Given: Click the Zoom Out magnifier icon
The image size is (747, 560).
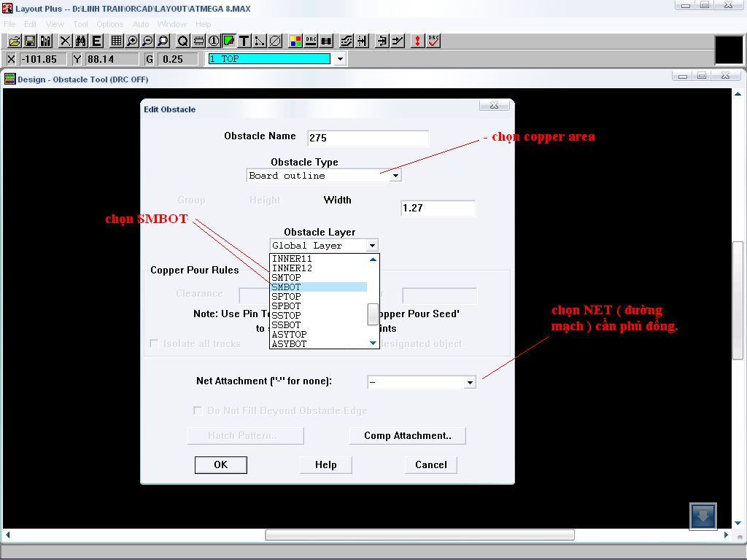Looking at the screenshot, I should click(147, 42).
